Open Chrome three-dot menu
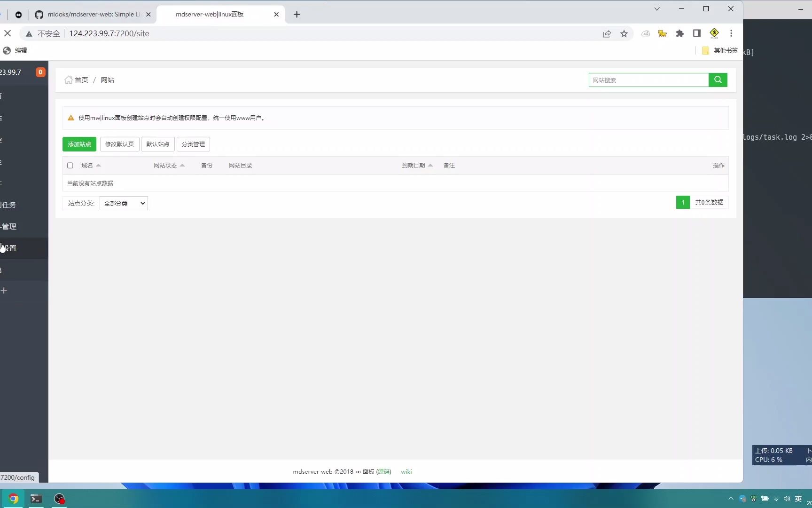The width and height of the screenshot is (812, 508). [731, 33]
